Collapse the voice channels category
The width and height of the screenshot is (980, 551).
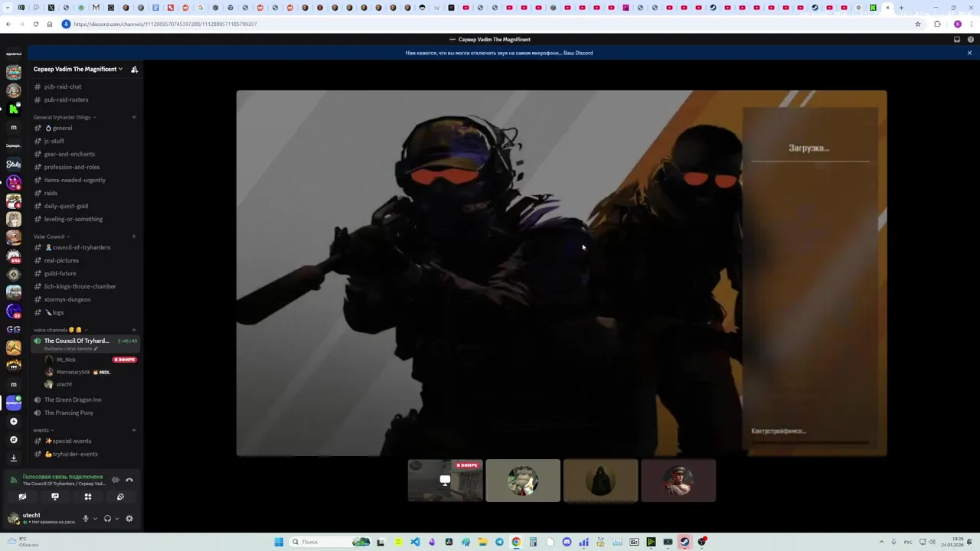[59, 330]
